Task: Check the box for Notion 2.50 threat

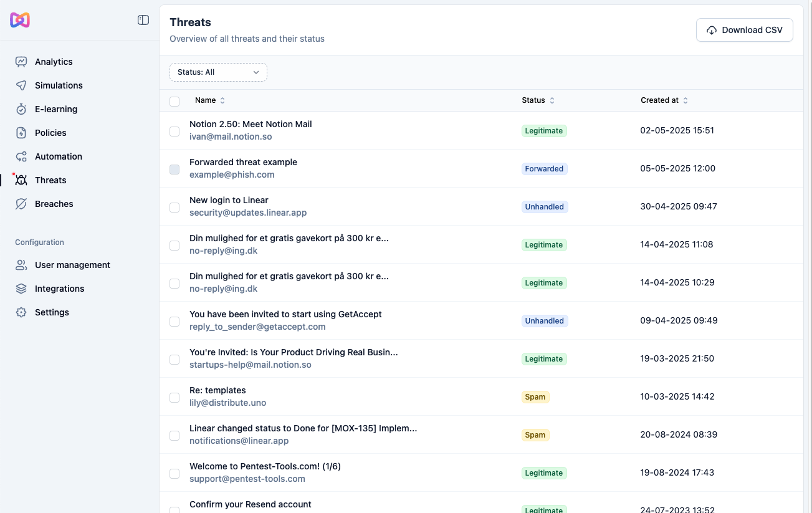Action: click(174, 132)
